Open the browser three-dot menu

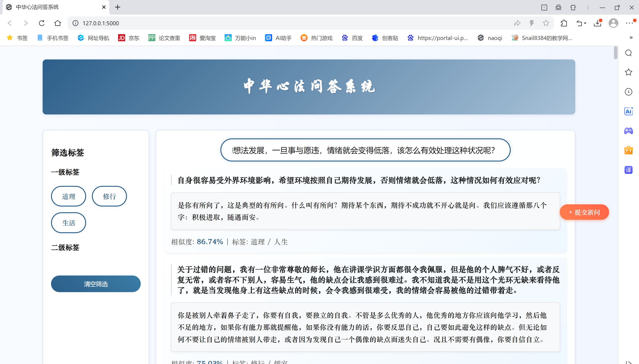629,23
